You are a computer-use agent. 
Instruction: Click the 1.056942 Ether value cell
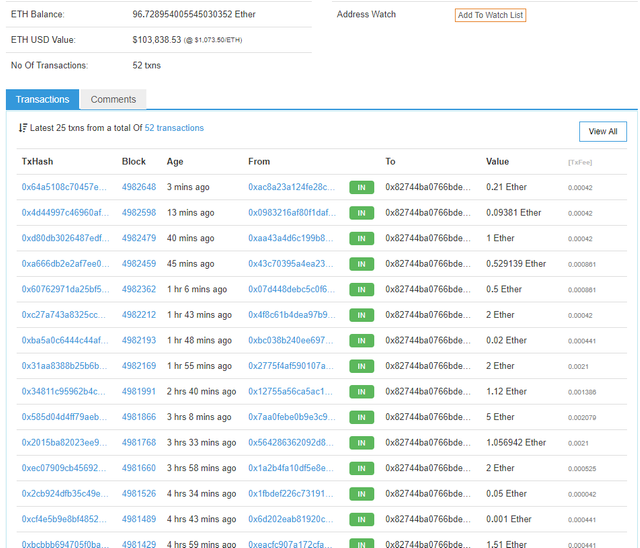(x=516, y=442)
